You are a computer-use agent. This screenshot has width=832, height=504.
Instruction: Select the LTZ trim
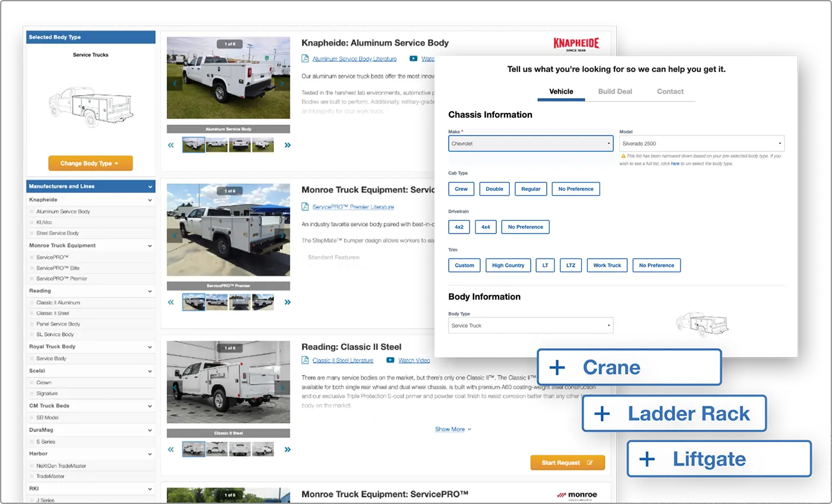pos(571,265)
